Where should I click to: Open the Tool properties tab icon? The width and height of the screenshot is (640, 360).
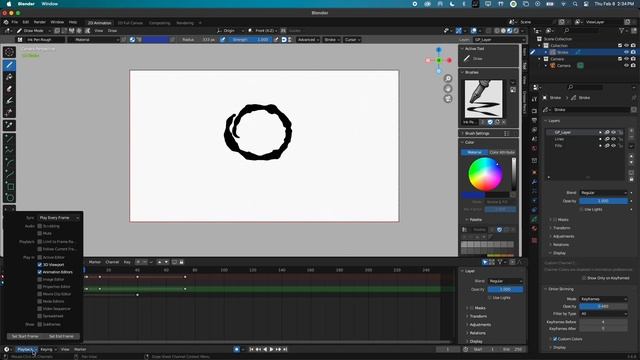coord(534,100)
